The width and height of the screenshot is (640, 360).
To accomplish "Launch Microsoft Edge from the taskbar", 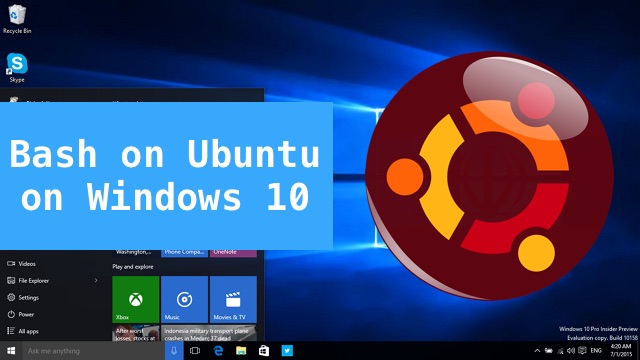I will pos(218,351).
